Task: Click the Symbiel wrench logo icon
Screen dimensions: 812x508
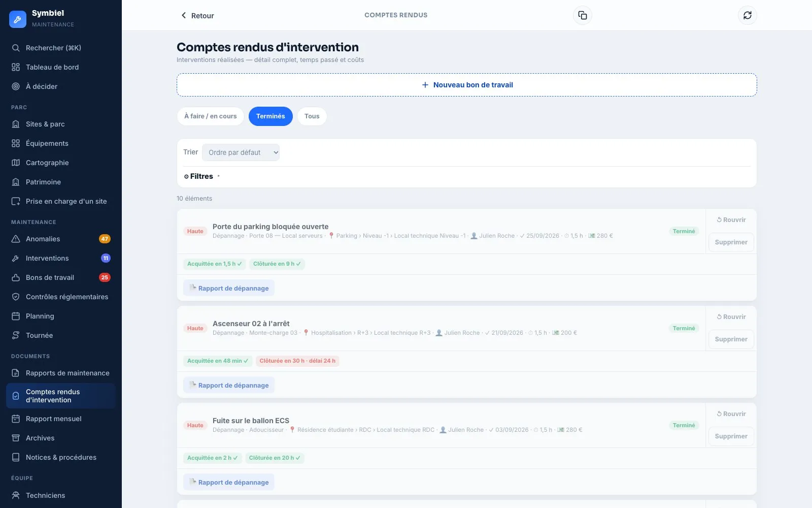Action: point(18,19)
